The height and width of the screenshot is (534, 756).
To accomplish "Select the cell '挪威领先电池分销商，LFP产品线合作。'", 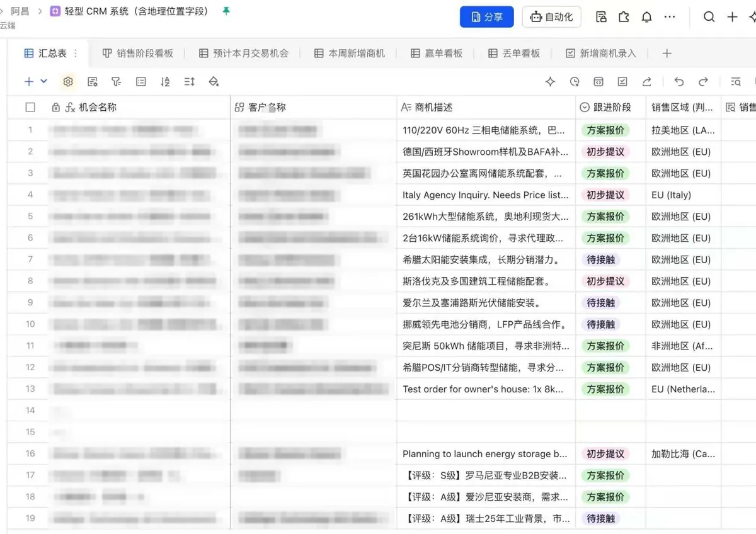I will 486,324.
